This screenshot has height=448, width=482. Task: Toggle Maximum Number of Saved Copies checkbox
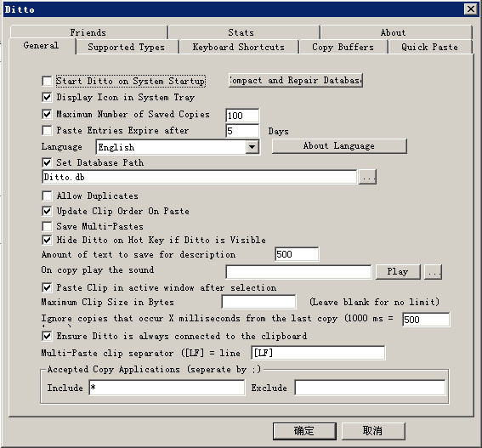click(x=47, y=115)
